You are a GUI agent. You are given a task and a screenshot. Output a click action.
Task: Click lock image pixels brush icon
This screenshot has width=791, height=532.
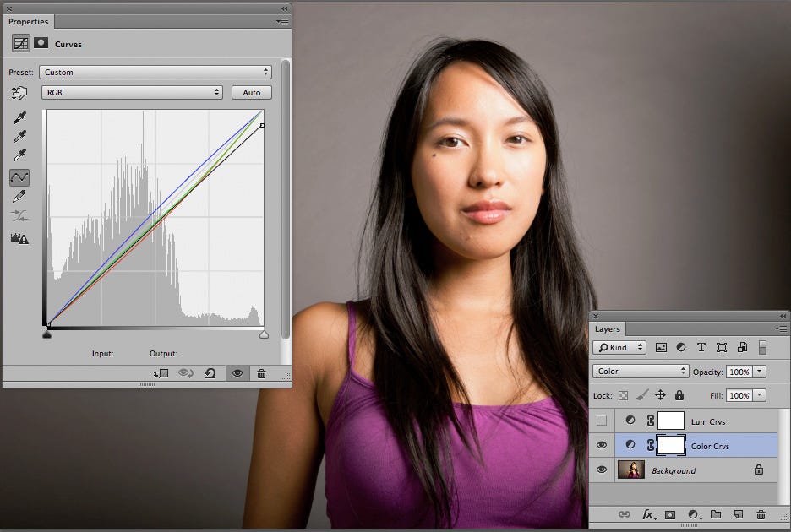click(x=641, y=395)
